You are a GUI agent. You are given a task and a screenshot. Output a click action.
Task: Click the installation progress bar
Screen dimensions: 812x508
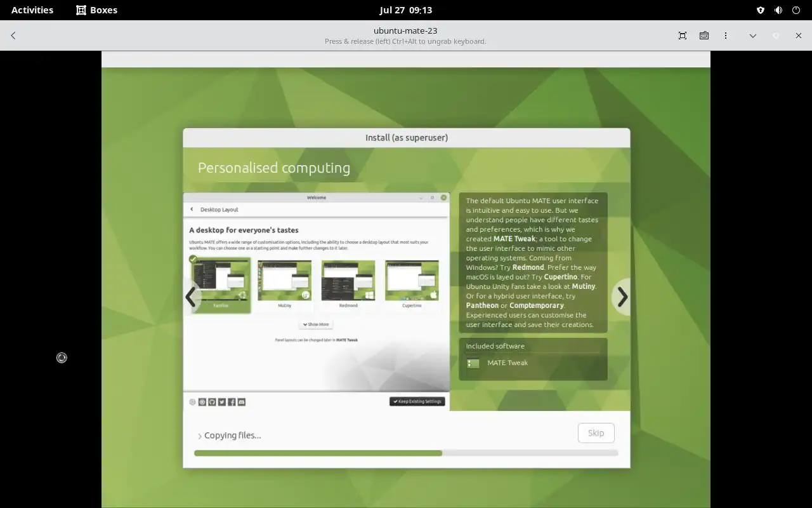406,453
